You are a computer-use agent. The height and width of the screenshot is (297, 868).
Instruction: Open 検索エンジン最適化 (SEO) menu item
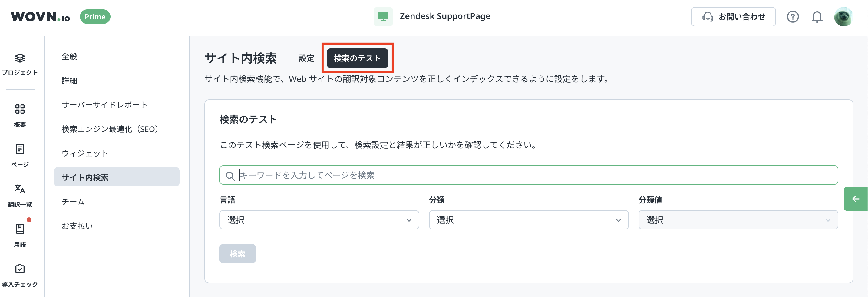(x=110, y=129)
